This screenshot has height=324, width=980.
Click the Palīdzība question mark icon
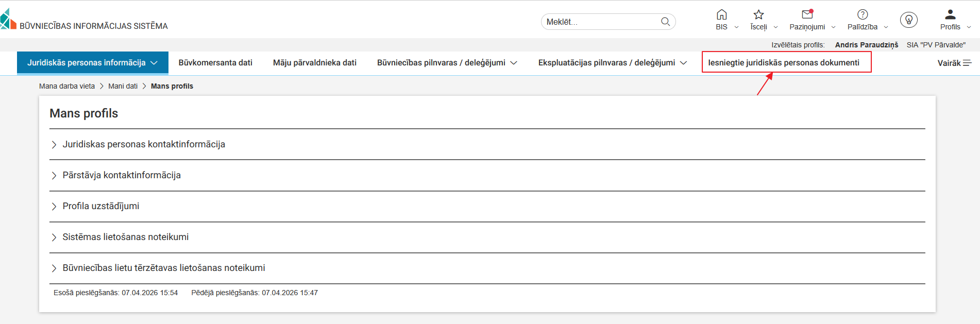coord(863,15)
